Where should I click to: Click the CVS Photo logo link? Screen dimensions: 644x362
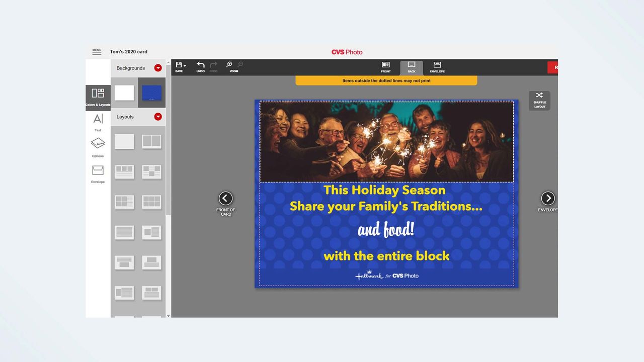click(x=347, y=52)
